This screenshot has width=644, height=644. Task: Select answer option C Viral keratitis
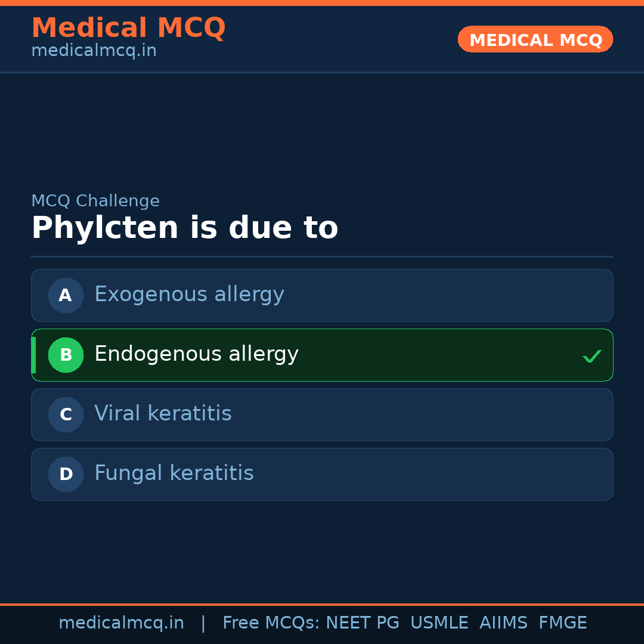(322, 414)
